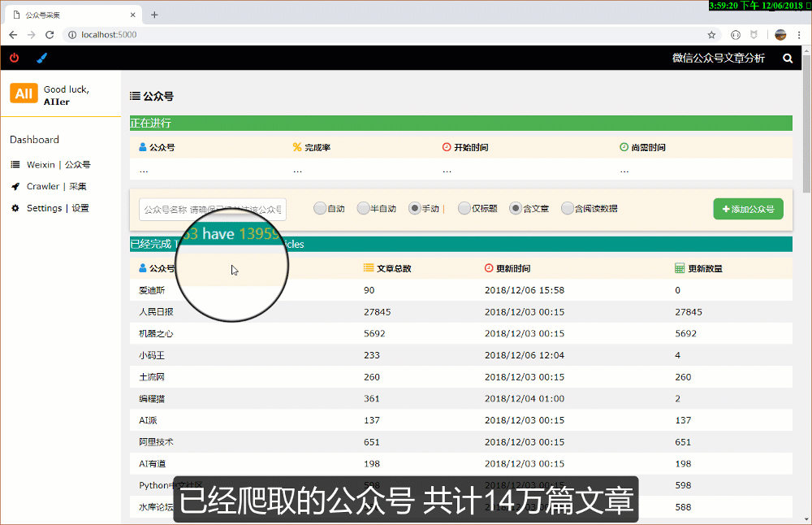
Task: Click the Good luck, AIIer greeting
Action: [x=67, y=95]
